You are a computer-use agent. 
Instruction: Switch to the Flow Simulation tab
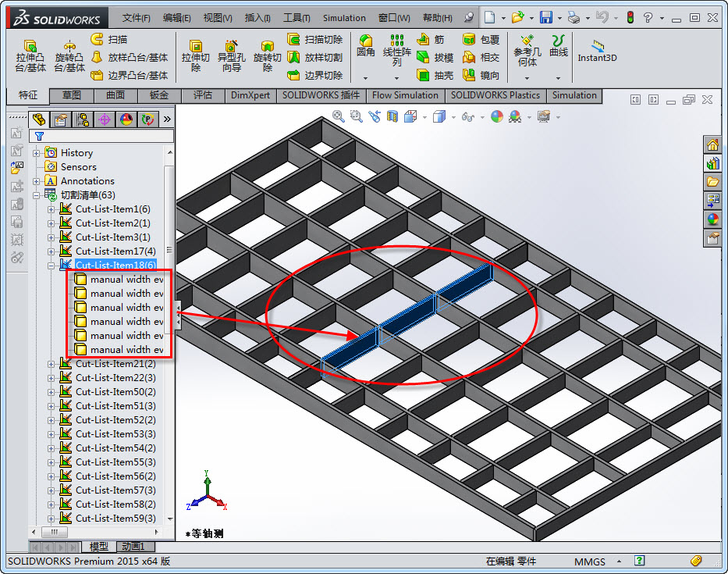point(405,95)
